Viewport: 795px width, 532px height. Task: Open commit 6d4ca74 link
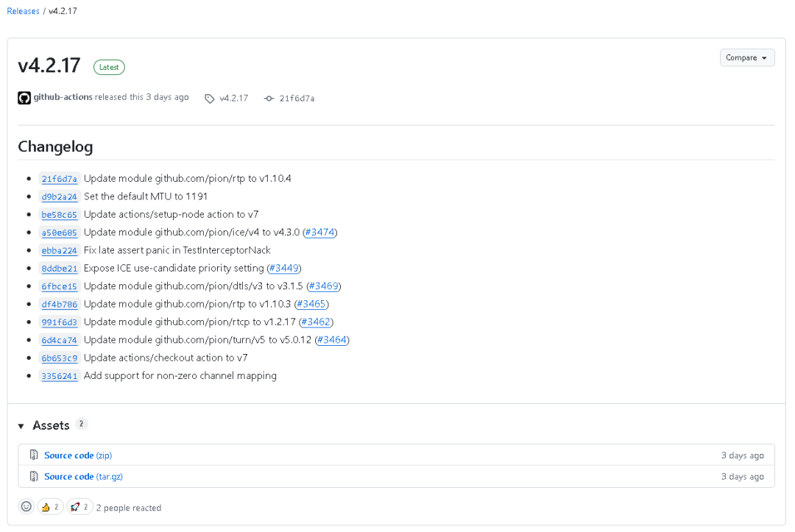pos(60,340)
